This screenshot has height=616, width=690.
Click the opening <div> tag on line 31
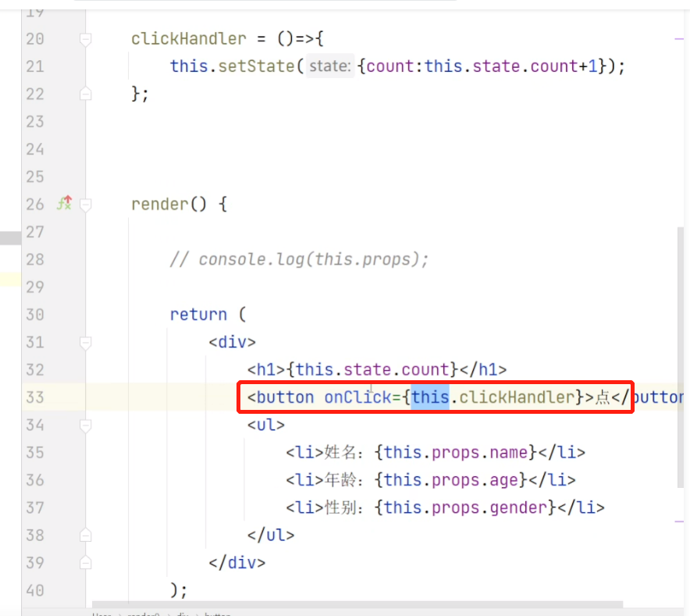(x=233, y=342)
